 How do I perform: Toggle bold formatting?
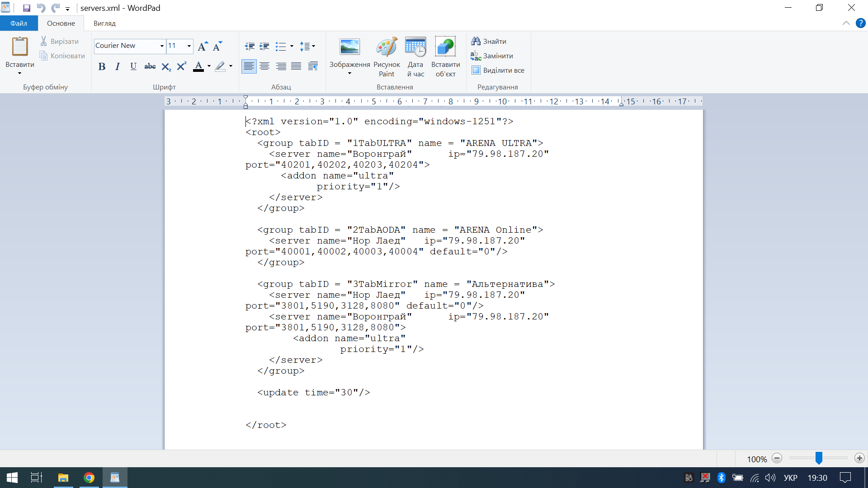tap(102, 67)
